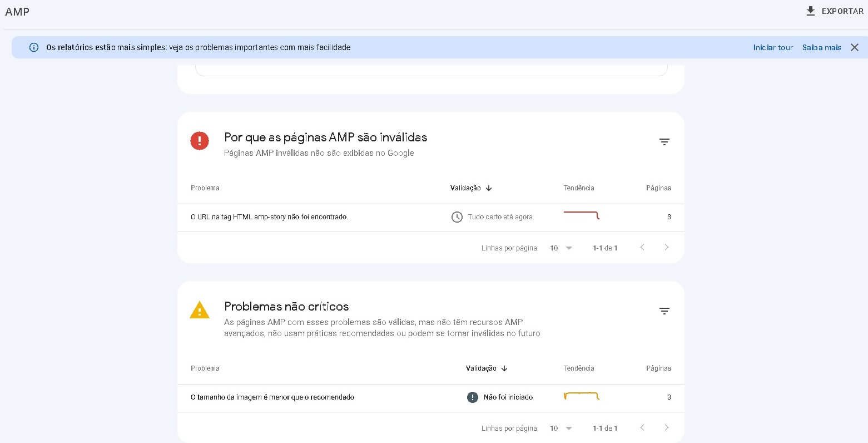Screen dimensions: 868x443
Task: Click the Iniciar tour link
Action: (773, 47)
